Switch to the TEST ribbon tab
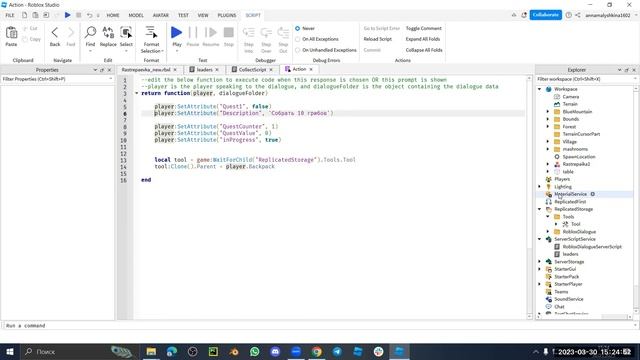Image resolution: width=640 pixels, height=360 pixels. pos(183,15)
